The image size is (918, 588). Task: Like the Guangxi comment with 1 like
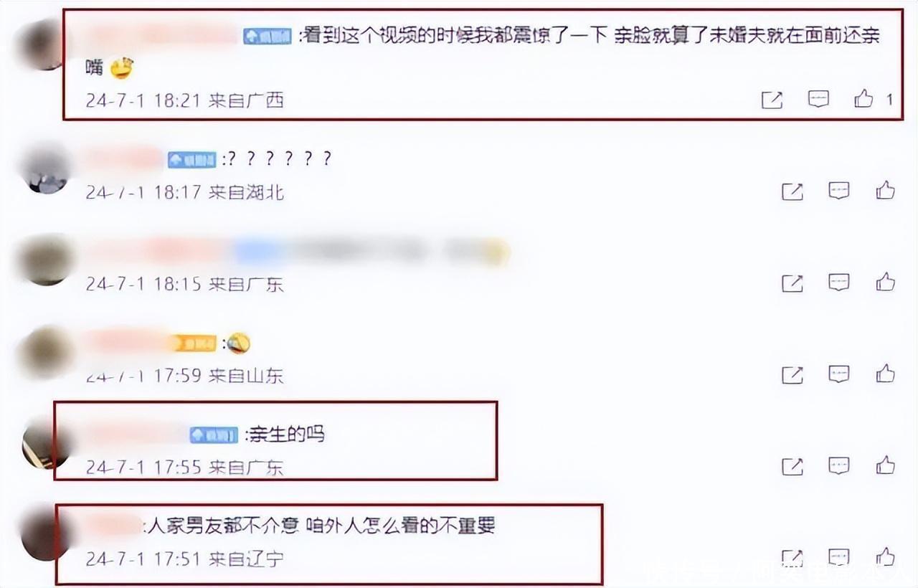pyautogui.click(x=864, y=99)
